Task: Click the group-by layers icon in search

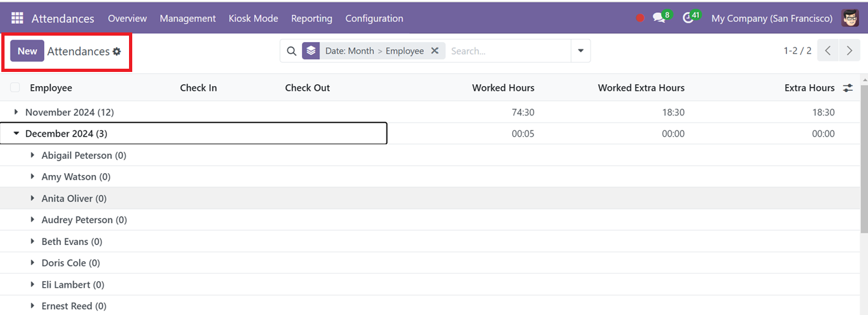Action: tap(311, 51)
